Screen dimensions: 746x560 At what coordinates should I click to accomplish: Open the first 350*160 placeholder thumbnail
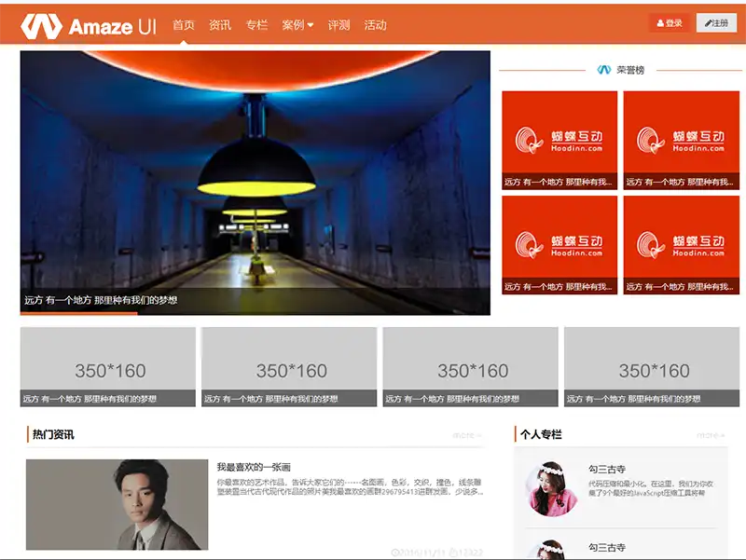(108, 366)
